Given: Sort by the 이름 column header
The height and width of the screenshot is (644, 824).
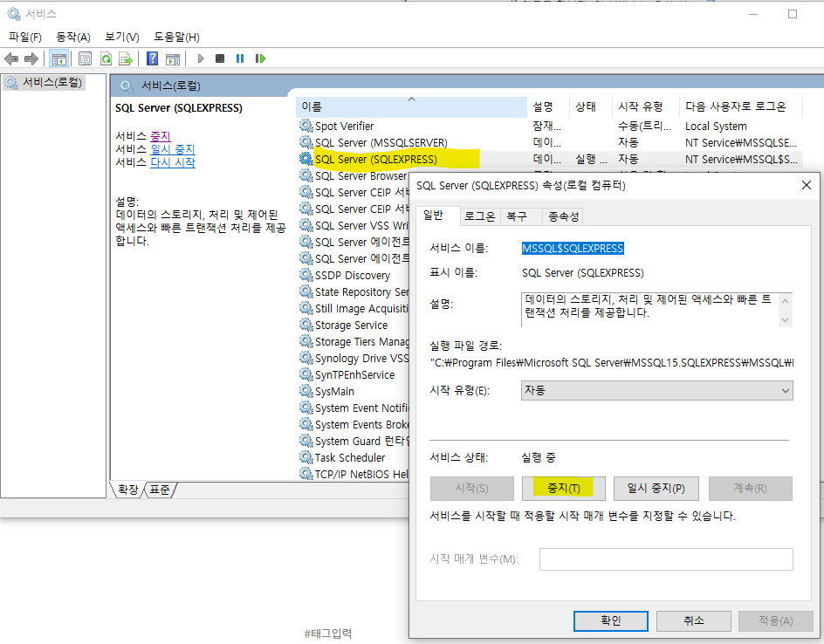Looking at the screenshot, I should [x=411, y=106].
